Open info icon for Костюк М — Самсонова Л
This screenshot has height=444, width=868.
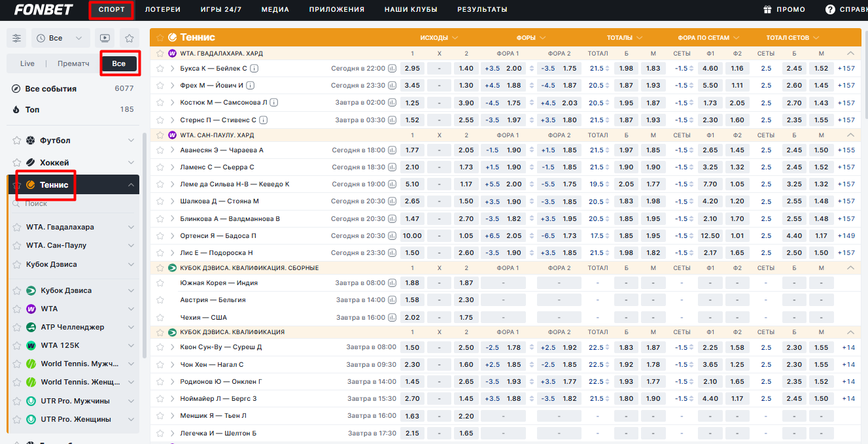point(274,102)
